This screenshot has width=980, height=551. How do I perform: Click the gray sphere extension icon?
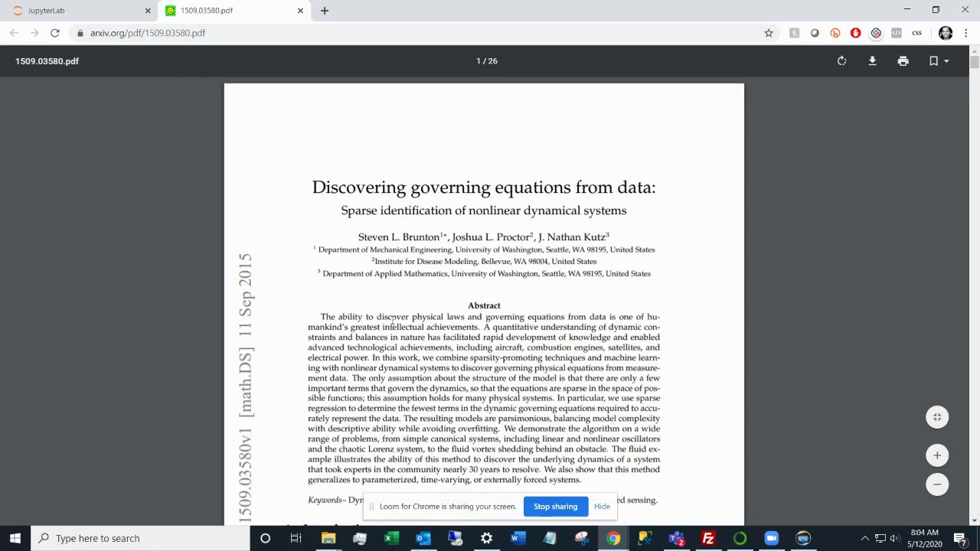coord(815,33)
